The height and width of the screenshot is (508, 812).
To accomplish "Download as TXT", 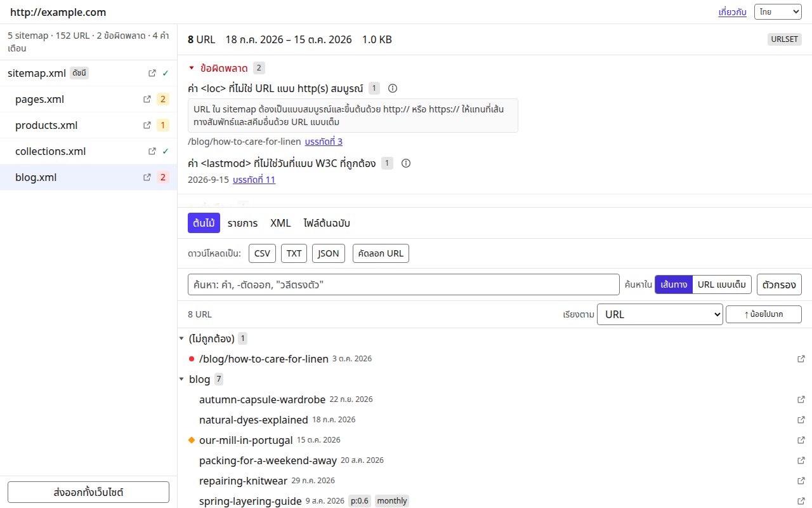I will click(294, 253).
